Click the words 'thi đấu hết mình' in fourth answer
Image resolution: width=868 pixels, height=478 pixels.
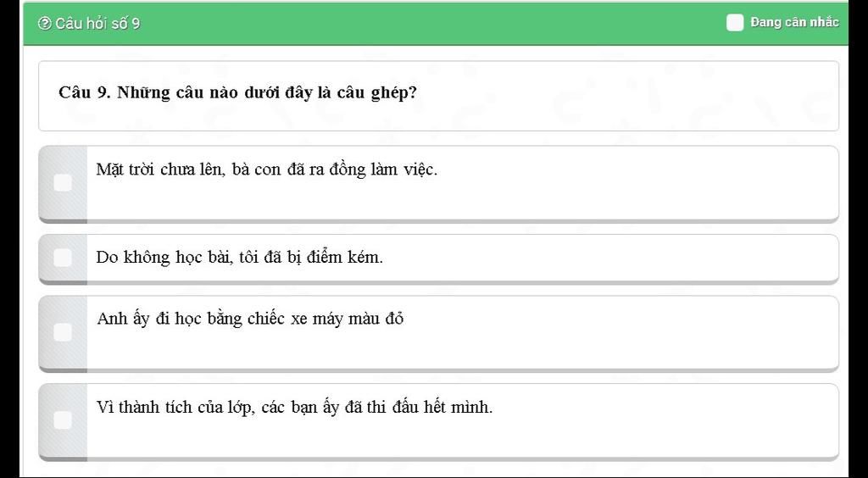430,408
